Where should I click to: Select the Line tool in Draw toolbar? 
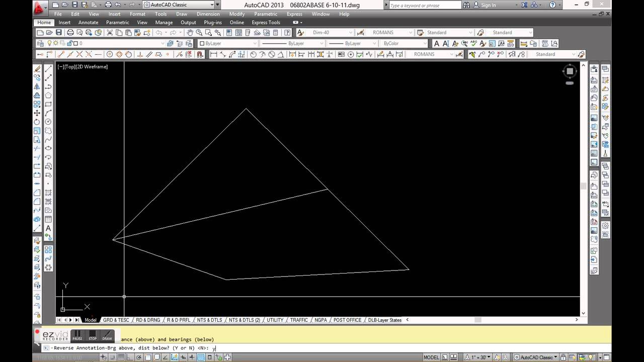[48, 68]
